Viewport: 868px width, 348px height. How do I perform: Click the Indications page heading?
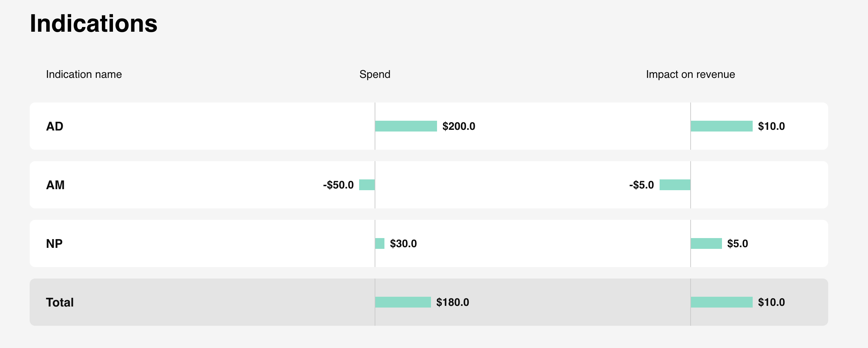click(x=93, y=23)
